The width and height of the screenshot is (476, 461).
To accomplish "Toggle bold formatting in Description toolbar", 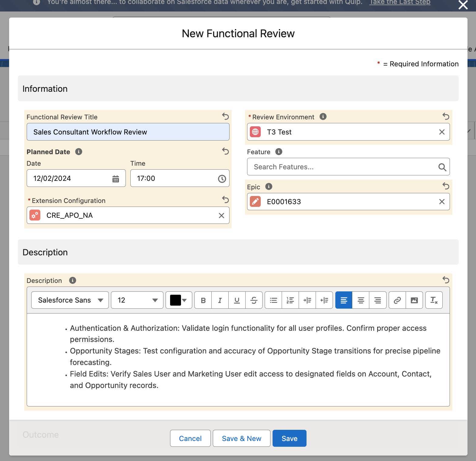I will (203, 300).
